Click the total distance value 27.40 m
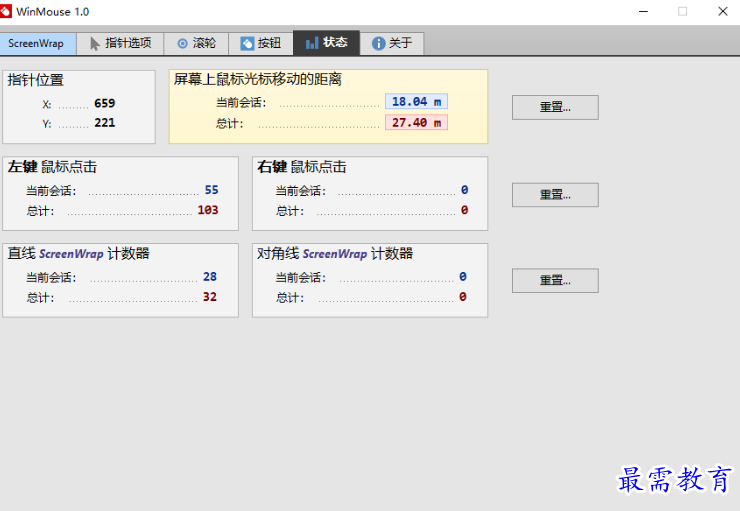This screenshot has height=511, width=740. 416,123
